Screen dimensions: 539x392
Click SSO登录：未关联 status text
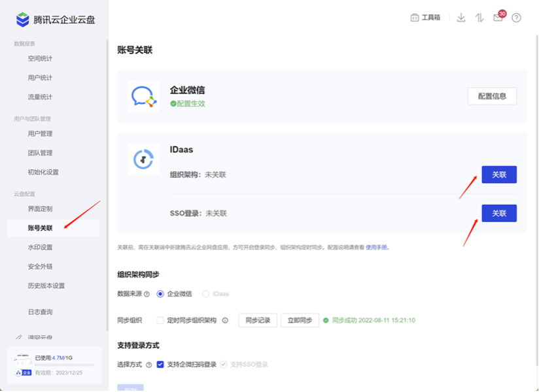(x=198, y=214)
